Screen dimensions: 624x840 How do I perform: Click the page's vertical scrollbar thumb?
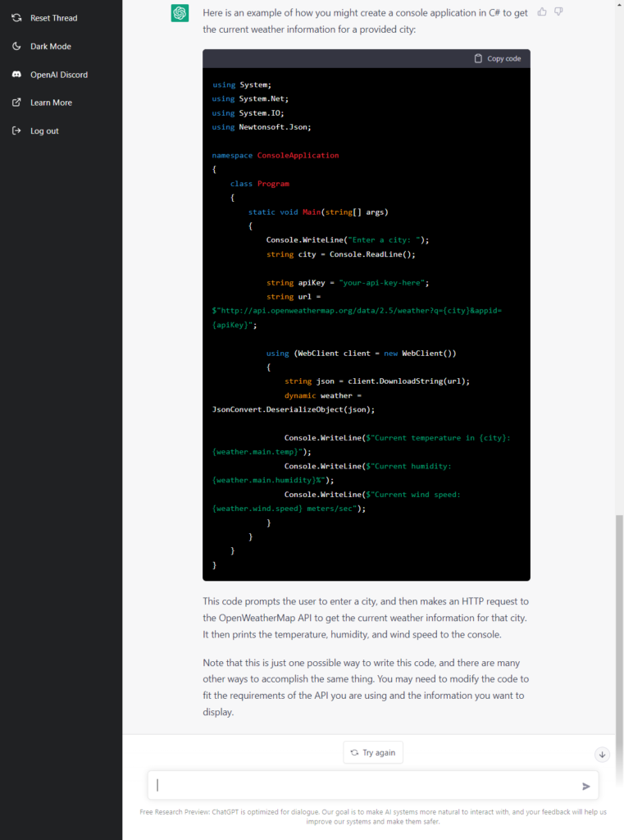point(619,623)
